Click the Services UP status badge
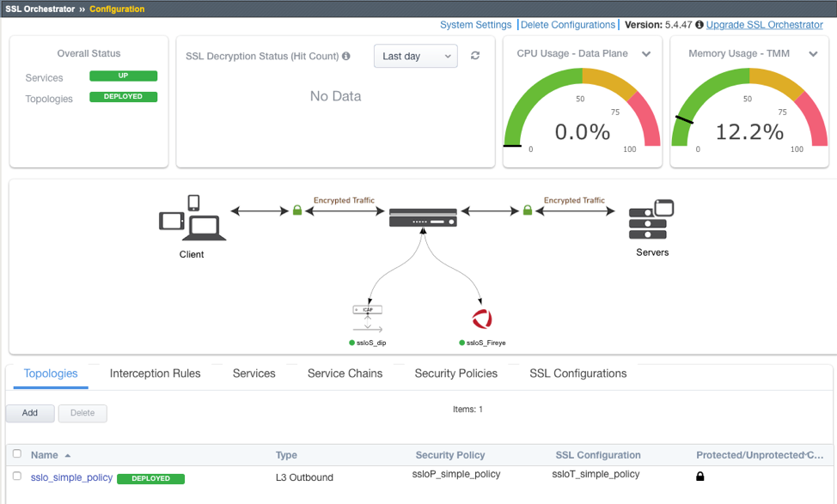The image size is (837, 504). [123, 76]
